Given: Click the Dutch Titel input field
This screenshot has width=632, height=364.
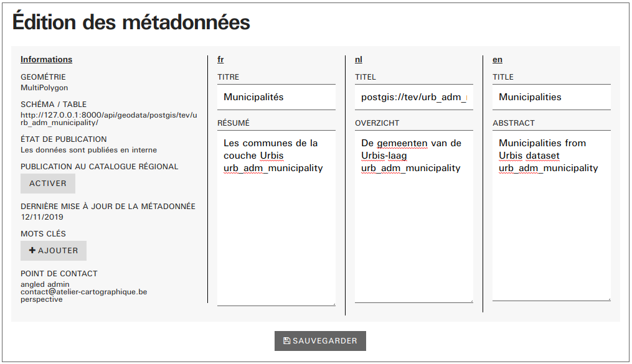Looking at the screenshot, I should [413, 97].
